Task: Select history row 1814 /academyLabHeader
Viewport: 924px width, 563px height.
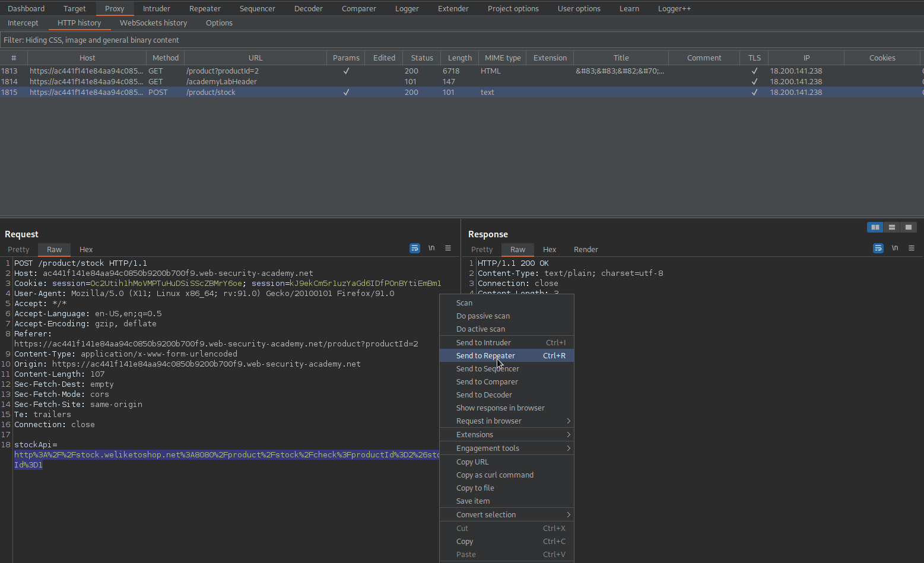Action: tap(462, 81)
